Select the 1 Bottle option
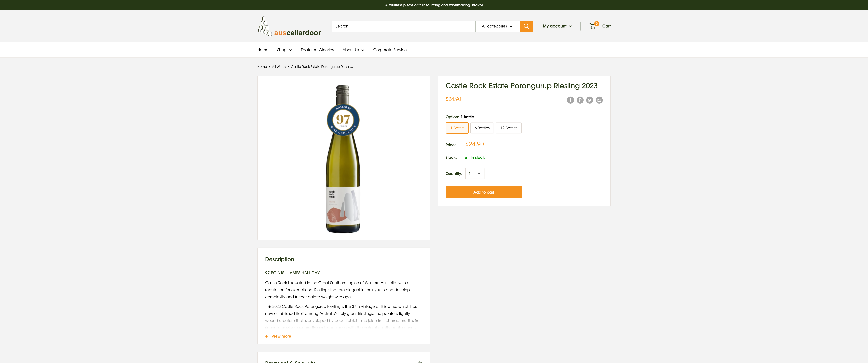868x363 pixels. (x=457, y=128)
